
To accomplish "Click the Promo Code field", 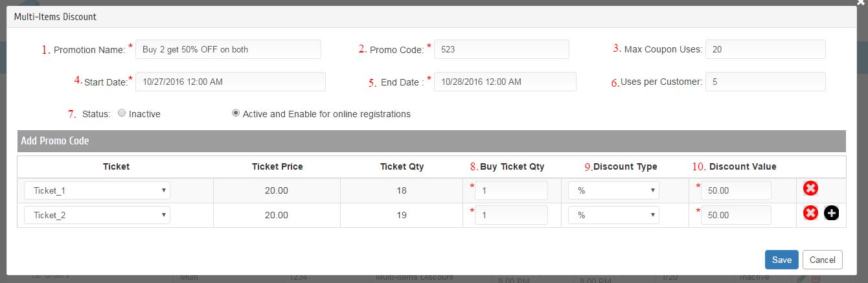I will [x=501, y=49].
